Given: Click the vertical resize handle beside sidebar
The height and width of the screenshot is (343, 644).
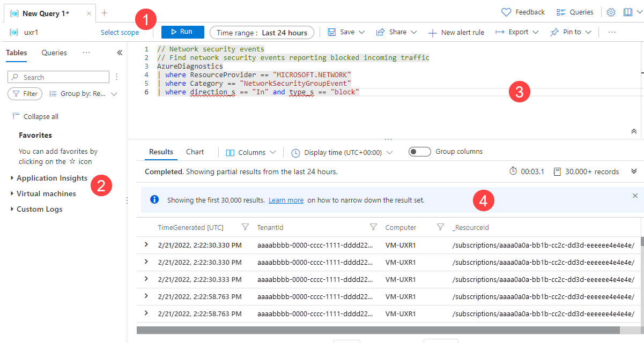Looking at the screenshot, I should [127, 200].
